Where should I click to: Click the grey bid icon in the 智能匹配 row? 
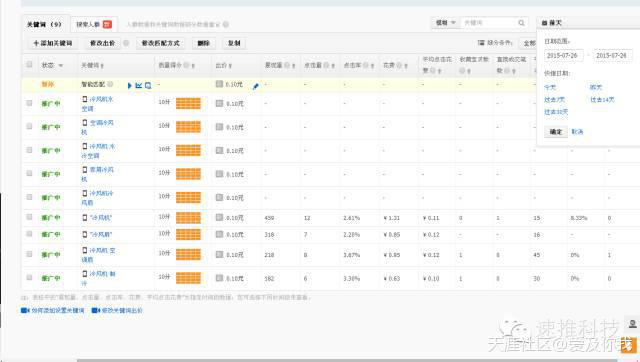[219, 84]
